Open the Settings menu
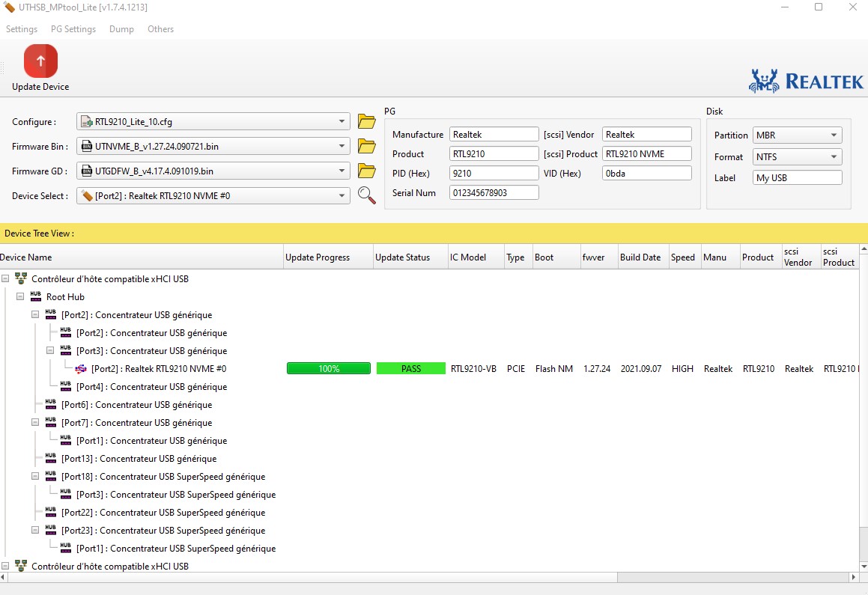 pos(22,28)
